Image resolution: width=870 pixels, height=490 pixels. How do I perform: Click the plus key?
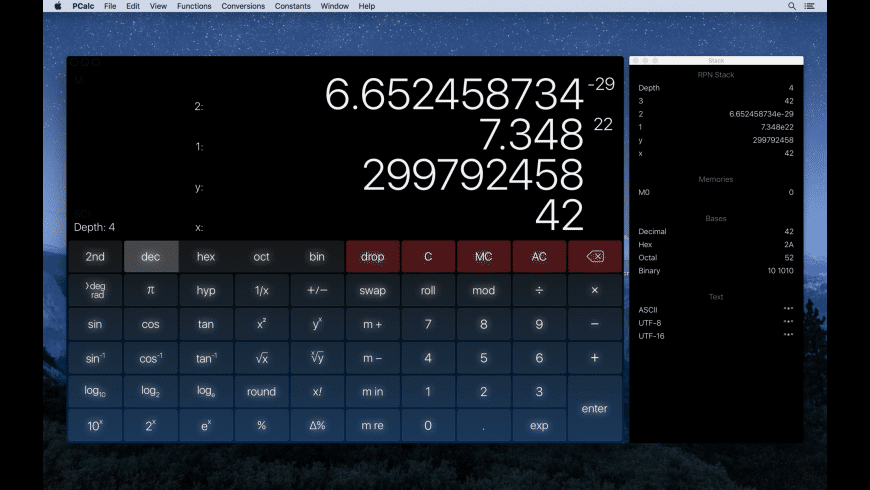pos(595,358)
